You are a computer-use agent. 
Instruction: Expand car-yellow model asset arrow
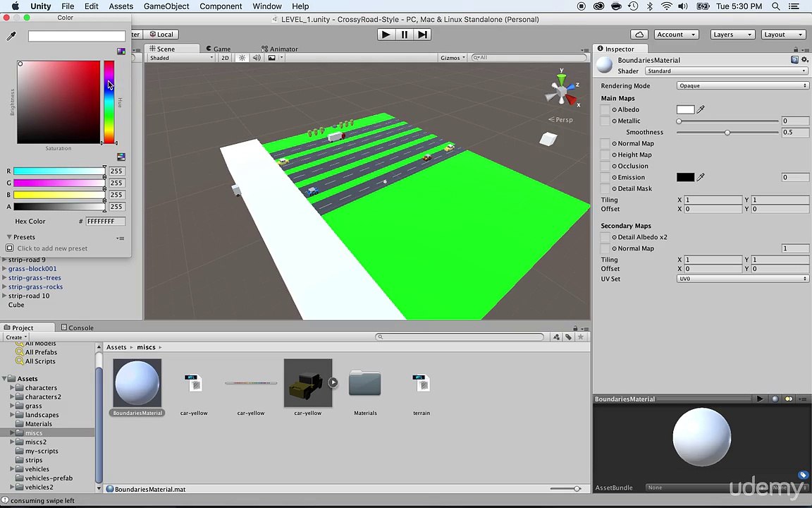pyautogui.click(x=333, y=382)
